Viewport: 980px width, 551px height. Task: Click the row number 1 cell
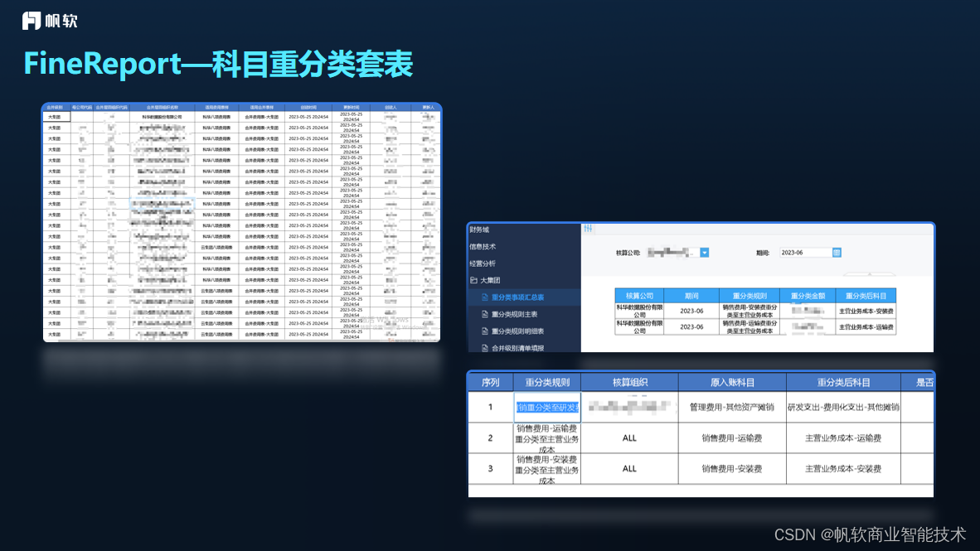[491, 408]
